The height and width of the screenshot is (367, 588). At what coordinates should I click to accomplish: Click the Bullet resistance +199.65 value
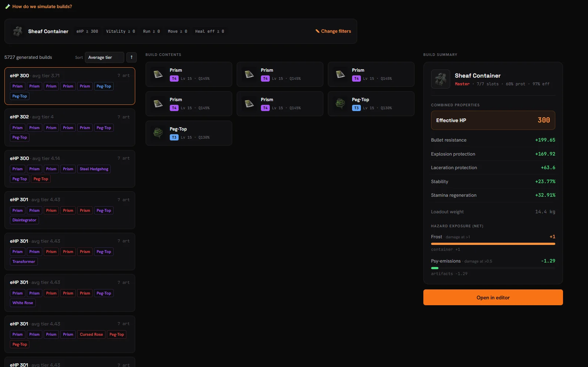545,140
